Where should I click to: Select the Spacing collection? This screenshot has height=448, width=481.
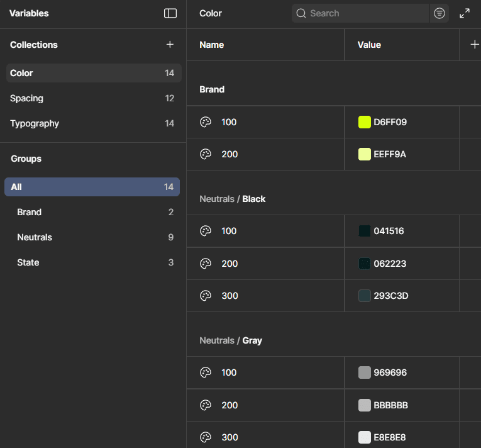point(94,98)
